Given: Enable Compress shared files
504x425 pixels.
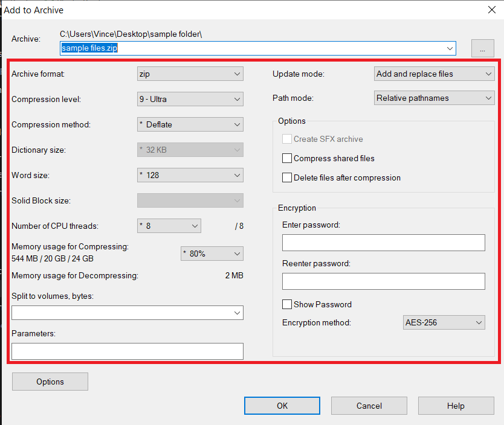Looking at the screenshot, I should [x=287, y=158].
